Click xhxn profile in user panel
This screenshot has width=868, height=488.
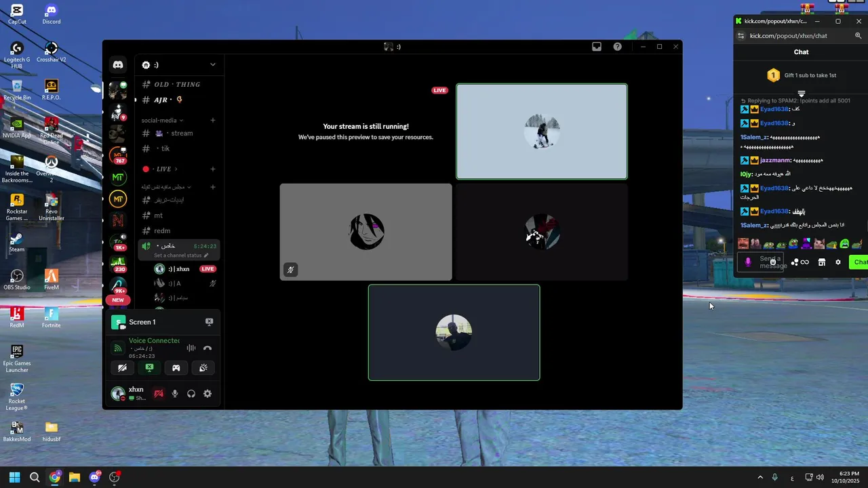click(x=130, y=394)
